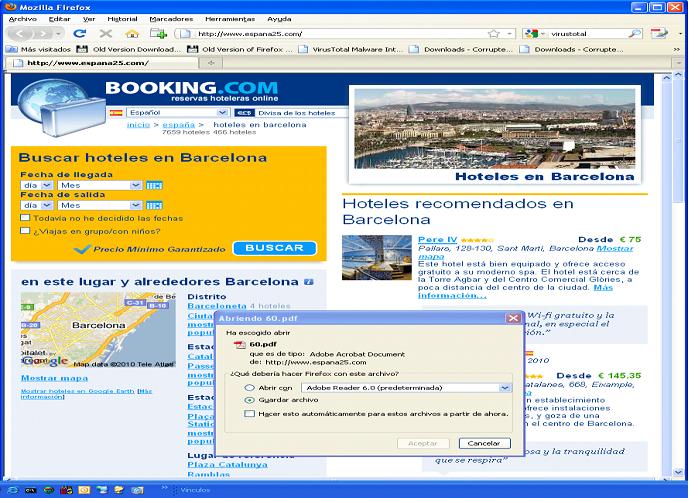Viewport: 689px width, 498px height.
Task: Click the back navigation arrow
Action: [x=20, y=33]
